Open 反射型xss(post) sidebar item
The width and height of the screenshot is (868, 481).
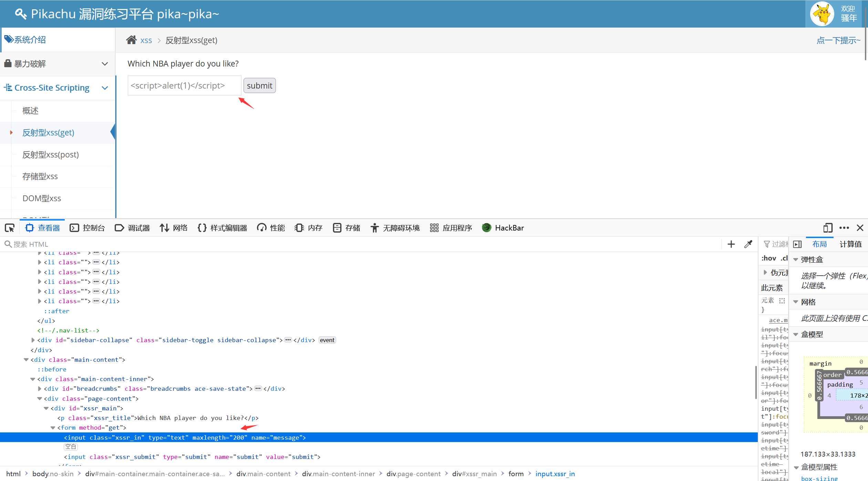click(51, 155)
